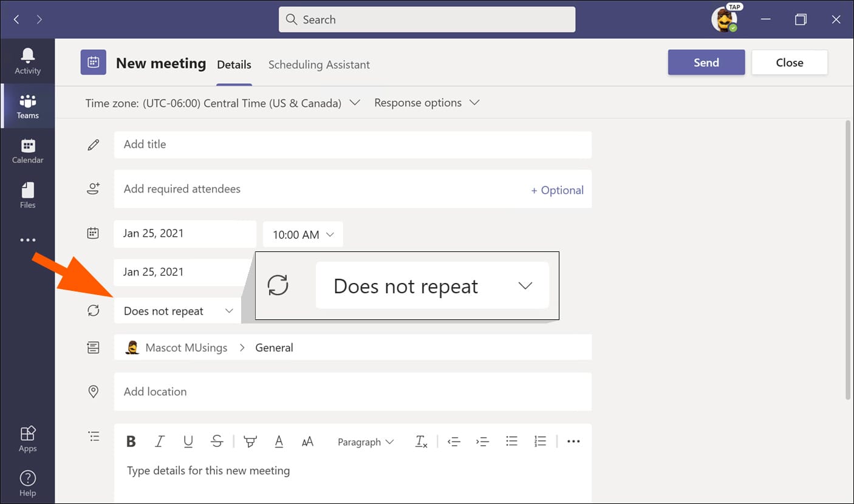Image resolution: width=854 pixels, height=504 pixels.
Task: Clear all formatting icon
Action: click(421, 442)
